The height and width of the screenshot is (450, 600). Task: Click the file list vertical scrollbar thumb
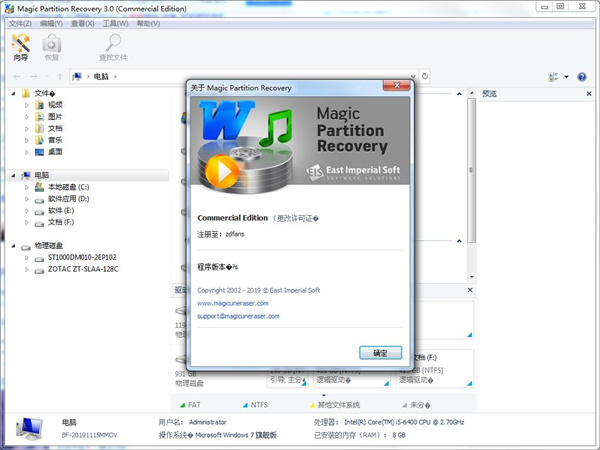471,170
